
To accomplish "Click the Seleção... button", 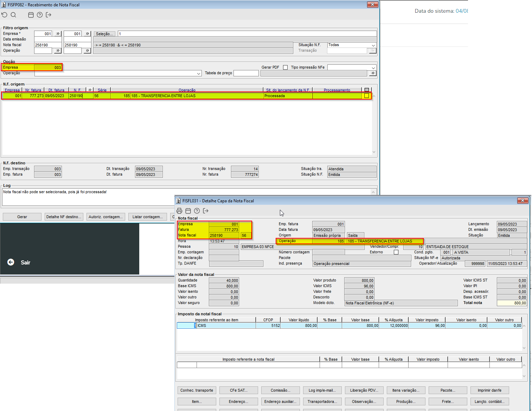I will [x=105, y=34].
